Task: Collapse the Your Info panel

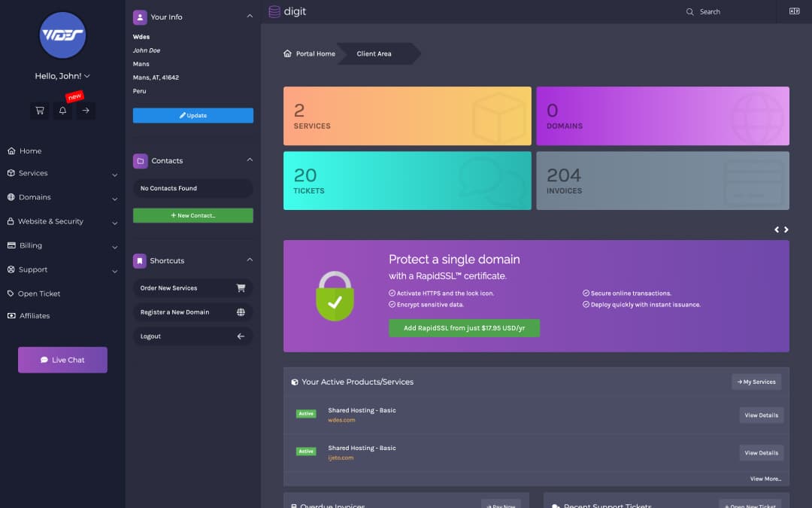Action: [x=250, y=17]
